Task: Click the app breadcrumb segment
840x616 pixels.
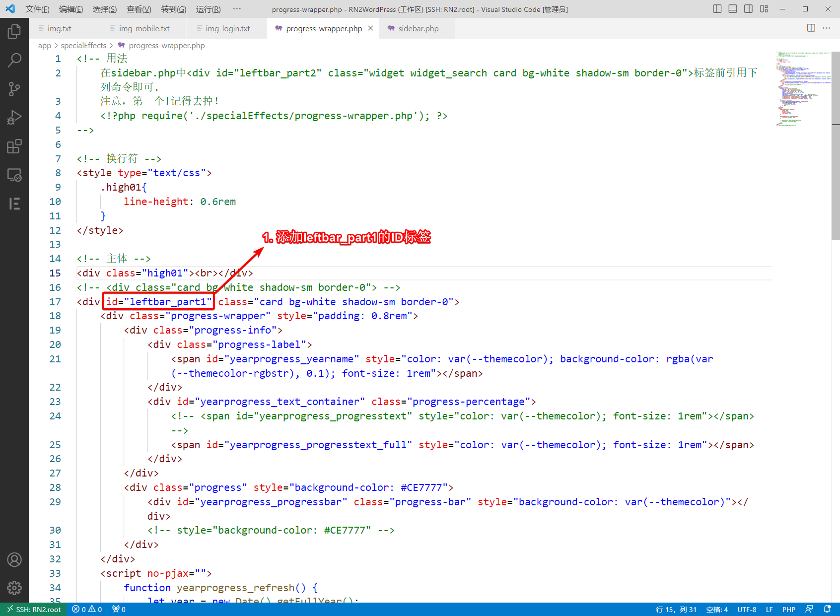Action: click(x=45, y=46)
